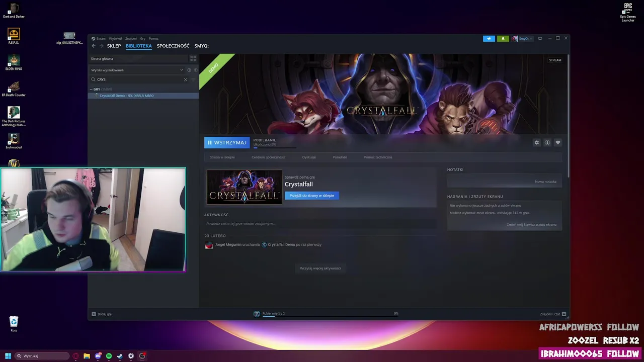
Task: Open Pomoc techniczna link
Action: click(378, 157)
